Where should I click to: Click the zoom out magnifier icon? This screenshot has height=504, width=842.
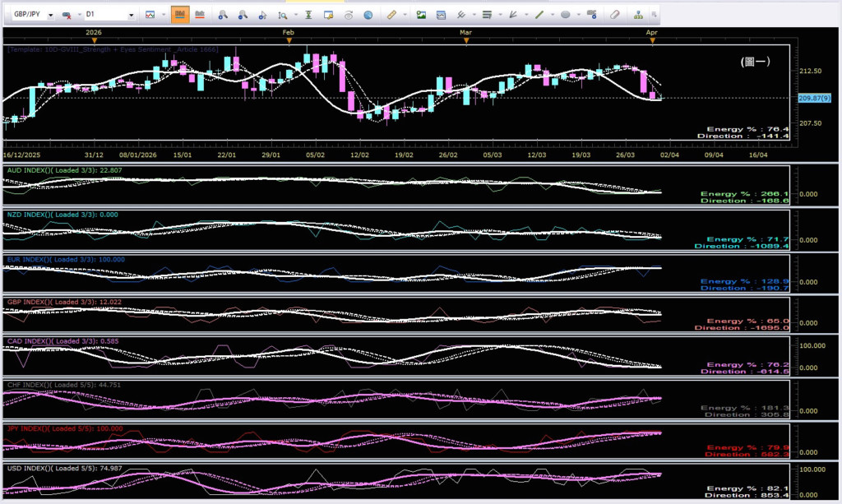point(243,15)
